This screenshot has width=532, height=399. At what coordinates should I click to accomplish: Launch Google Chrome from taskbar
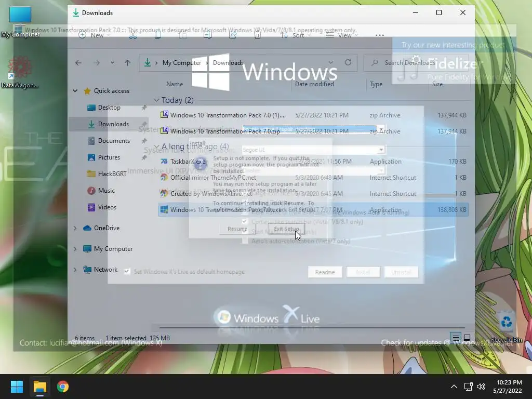tap(63, 387)
